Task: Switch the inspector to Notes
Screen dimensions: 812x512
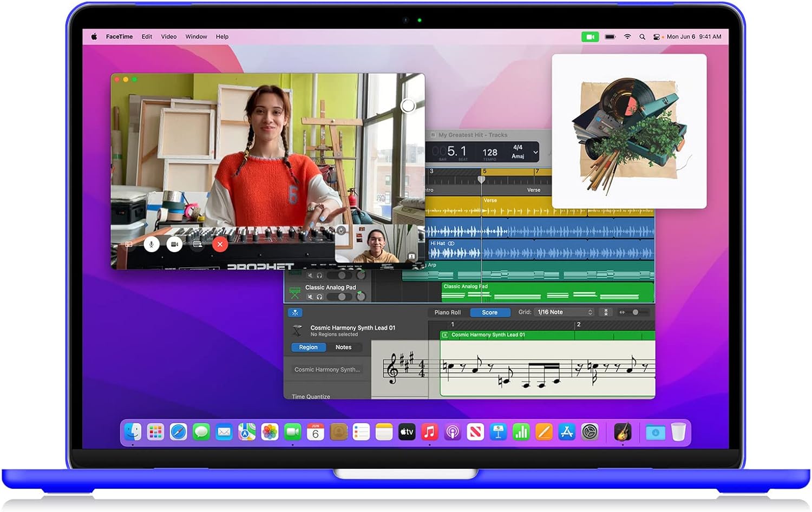Action: point(343,347)
